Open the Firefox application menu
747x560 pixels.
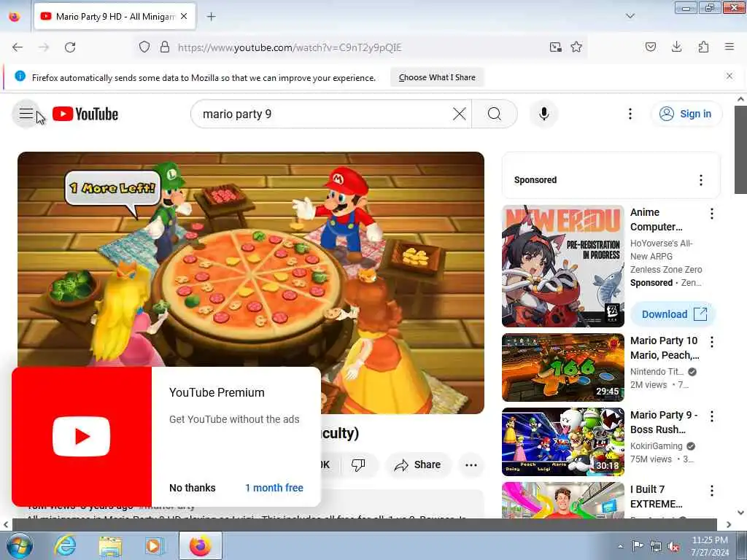click(x=729, y=47)
